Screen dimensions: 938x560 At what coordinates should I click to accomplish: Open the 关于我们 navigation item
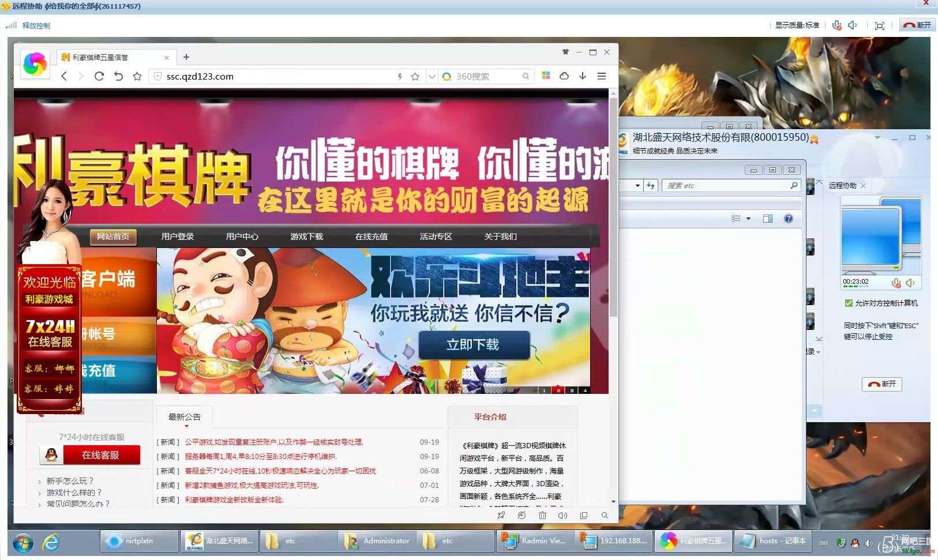pos(501,236)
